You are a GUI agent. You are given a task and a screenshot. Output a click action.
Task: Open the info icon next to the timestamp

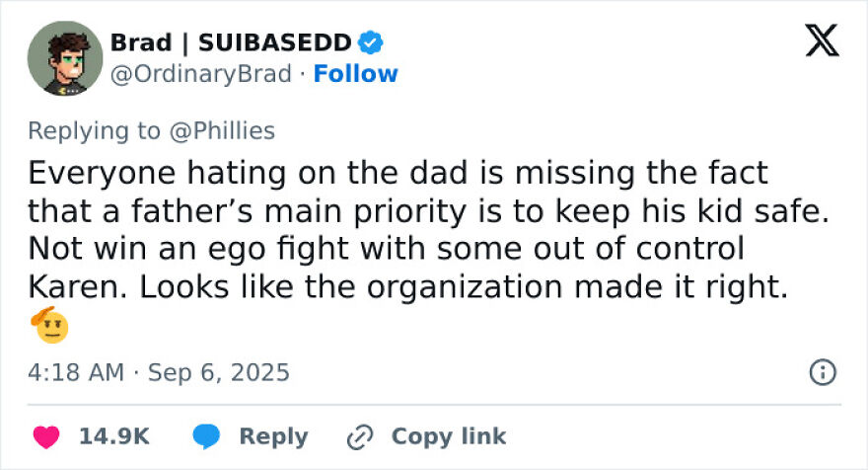(x=823, y=372)
